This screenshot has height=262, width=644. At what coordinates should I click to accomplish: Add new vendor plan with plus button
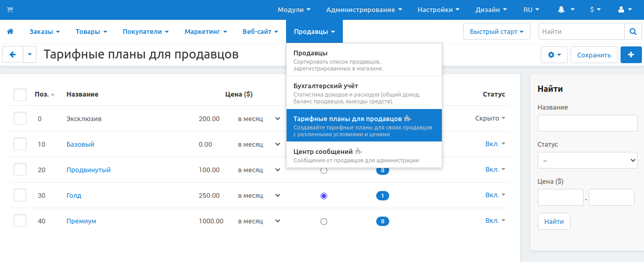pyautogui.click(x=631, y=55)
